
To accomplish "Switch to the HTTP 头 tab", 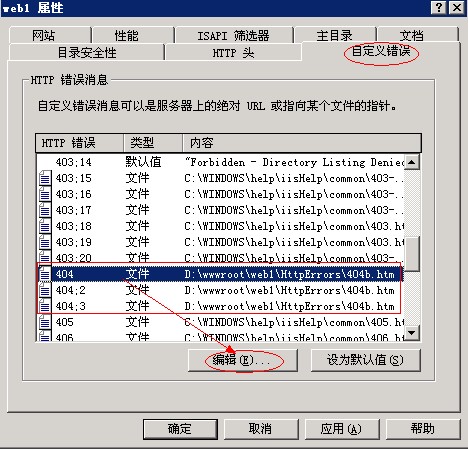I will (x=233, y=52).
